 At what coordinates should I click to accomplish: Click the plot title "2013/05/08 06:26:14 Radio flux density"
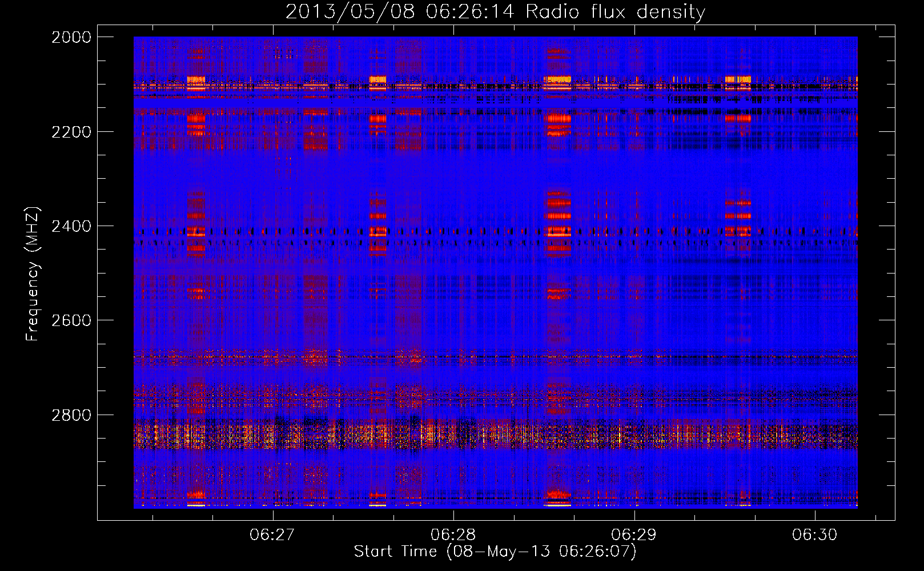coord(495,11)
